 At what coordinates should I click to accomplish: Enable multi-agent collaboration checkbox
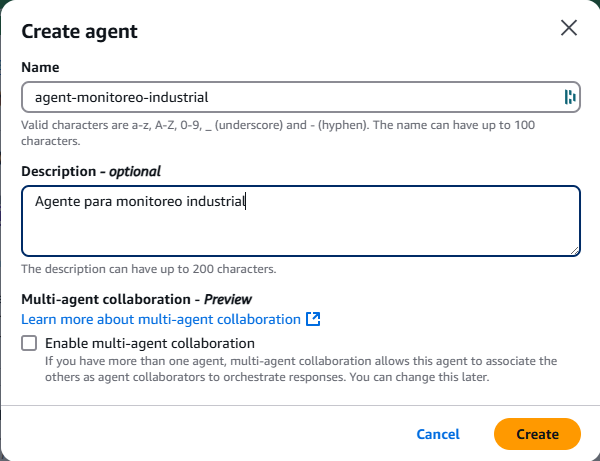[x=30, y=344]
